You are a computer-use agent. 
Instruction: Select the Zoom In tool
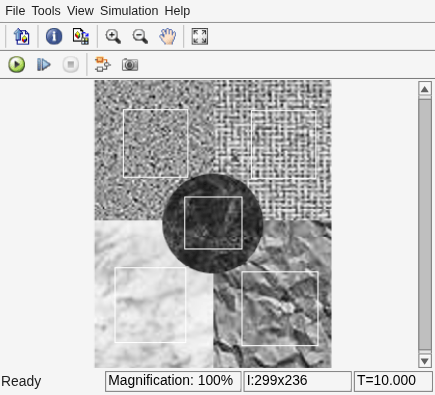click(113, 36)
